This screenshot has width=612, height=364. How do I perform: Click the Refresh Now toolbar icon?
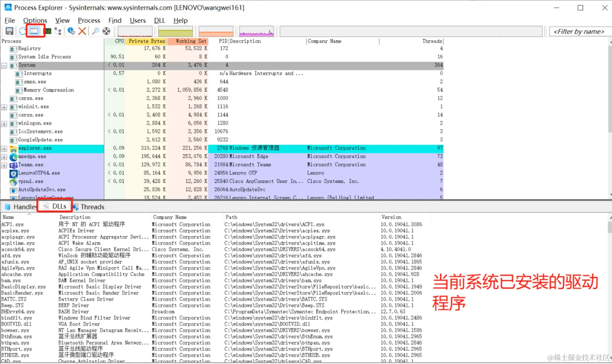tap(23, 31)
